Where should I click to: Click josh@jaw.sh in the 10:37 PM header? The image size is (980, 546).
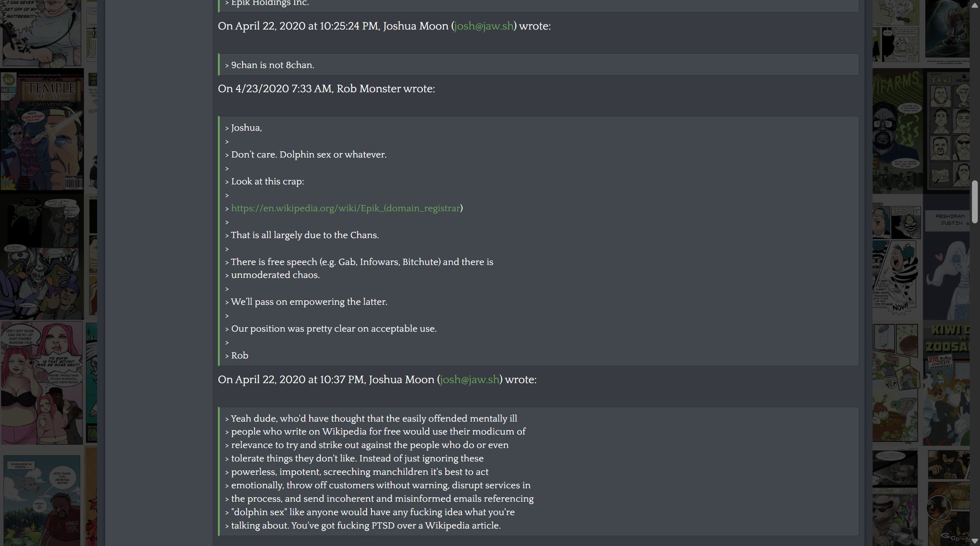click(470, 380)
